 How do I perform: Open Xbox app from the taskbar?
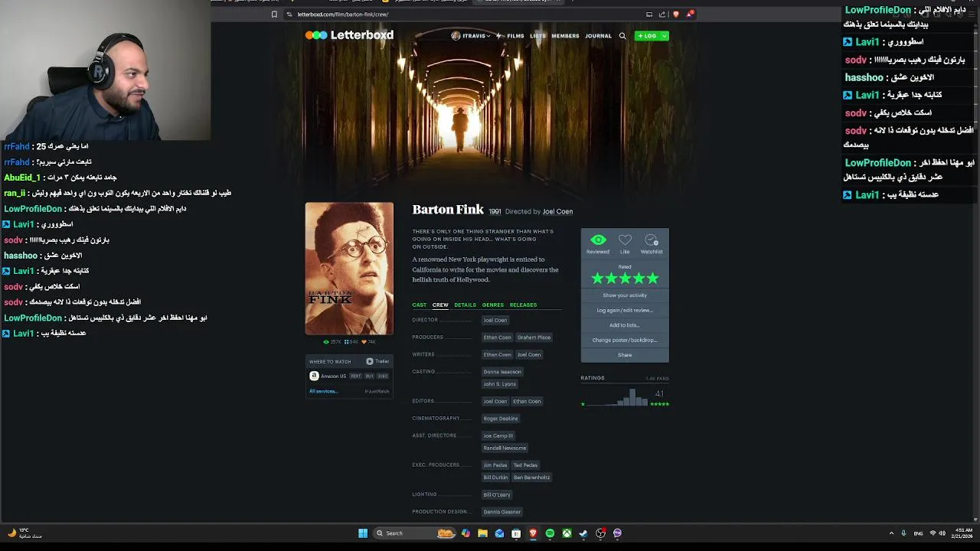(567, 533)
